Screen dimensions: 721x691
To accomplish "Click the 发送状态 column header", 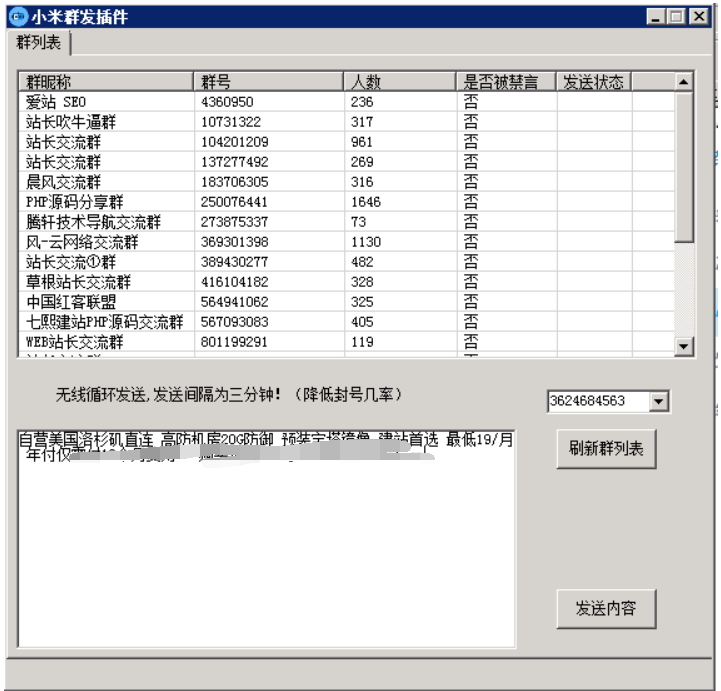I will click(x=593, y=82).
